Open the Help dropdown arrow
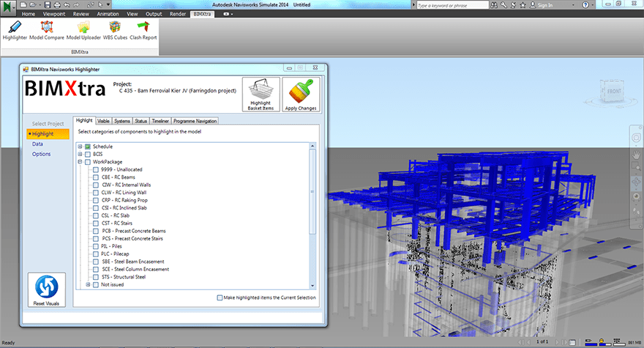The height and width of the screenshot is (348, 644). coord(593,5)
